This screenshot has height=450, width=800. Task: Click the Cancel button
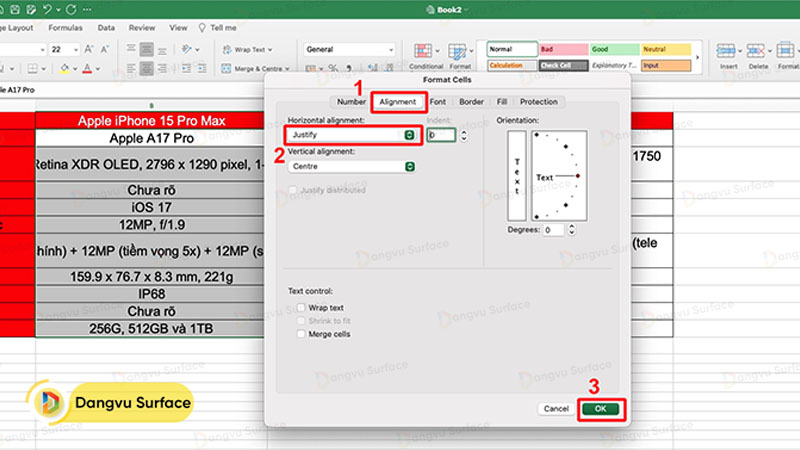554,409
